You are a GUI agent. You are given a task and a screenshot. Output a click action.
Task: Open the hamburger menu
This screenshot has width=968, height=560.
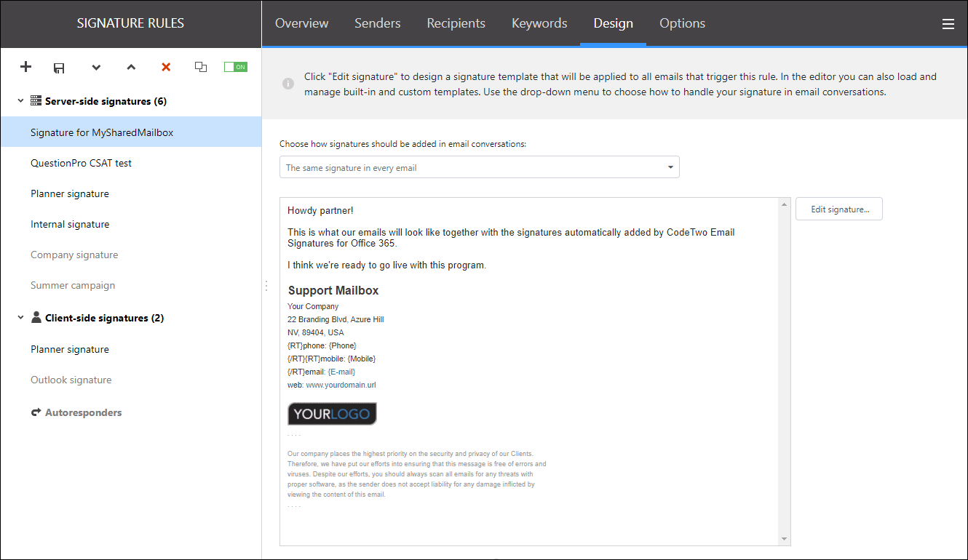(x=948, y=23)
